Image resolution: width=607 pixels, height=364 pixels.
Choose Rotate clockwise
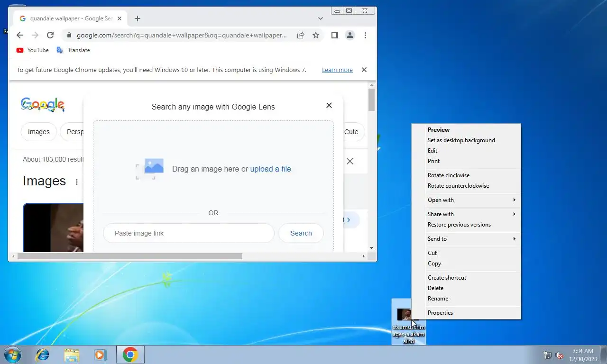tap(466, 175)
